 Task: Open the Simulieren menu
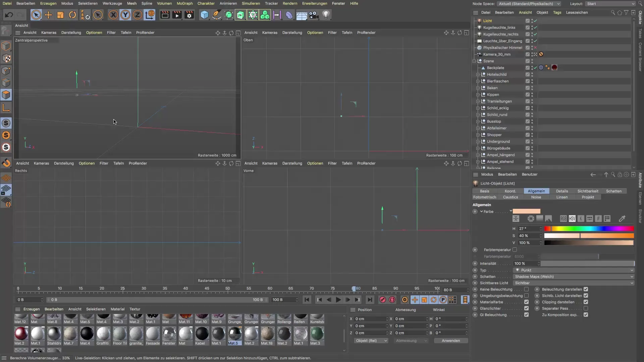(251, 3)
